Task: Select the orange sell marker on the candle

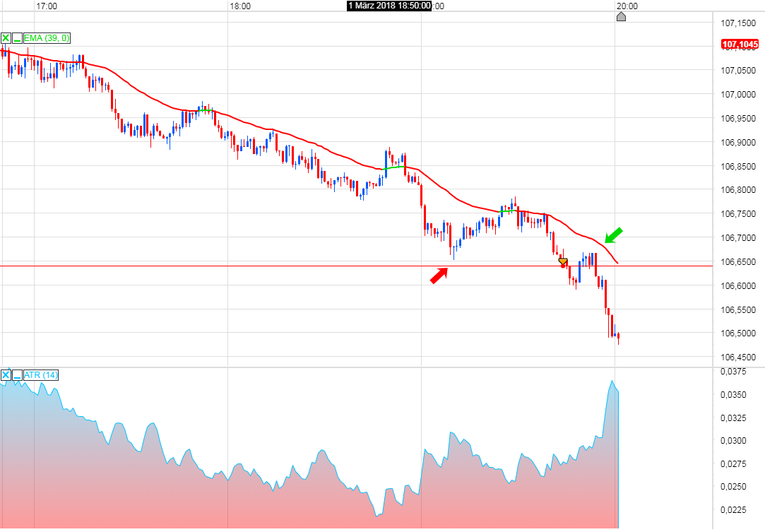Action: (x=562, y=261)
